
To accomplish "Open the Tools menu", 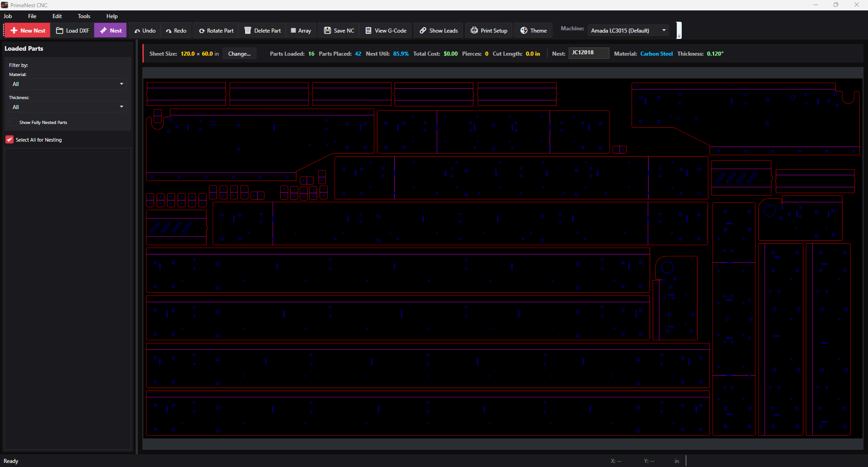I will coord(84,16).
